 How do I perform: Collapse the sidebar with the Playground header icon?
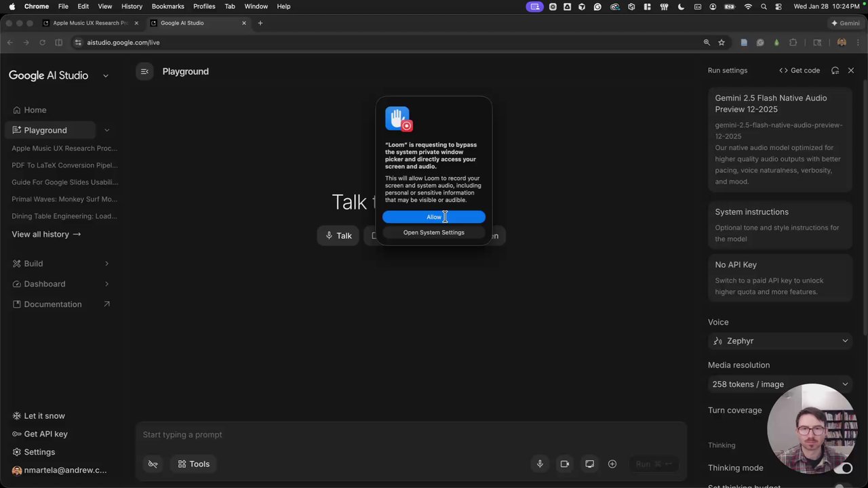(x=144, y=71)
